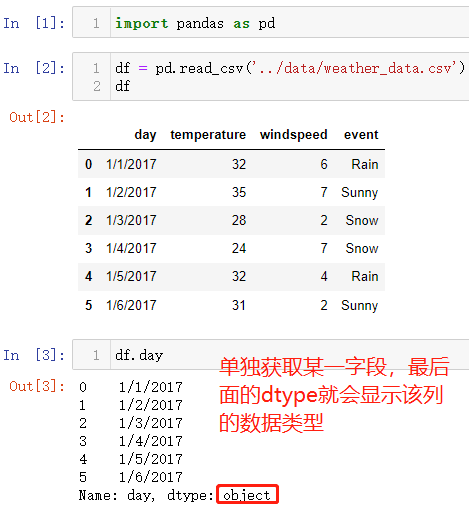Click the Out[2] prompt label
The height and width of the screenshot is (508, 469).
tap(37, 117)
